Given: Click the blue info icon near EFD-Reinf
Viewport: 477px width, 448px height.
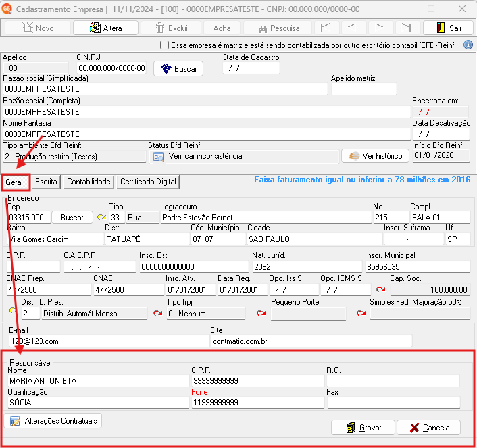Looking at the screenshot, I should tap(468, 45).
